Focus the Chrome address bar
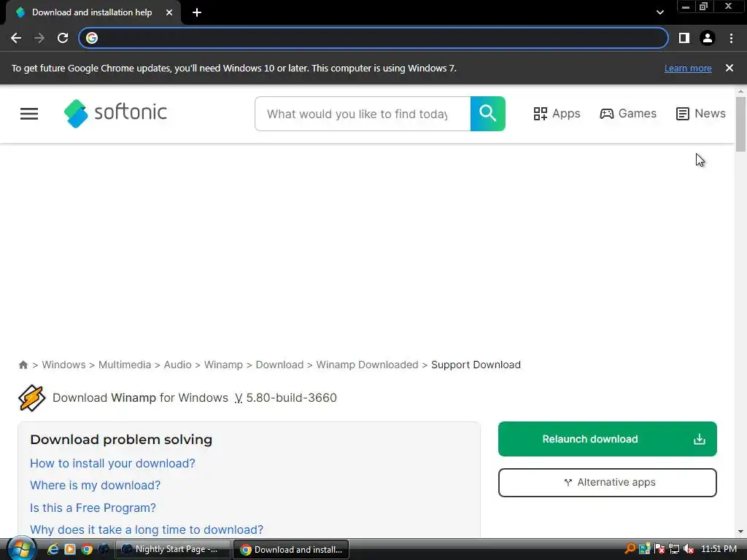Screen dimensions: 747x560 [x=373, y=38]
